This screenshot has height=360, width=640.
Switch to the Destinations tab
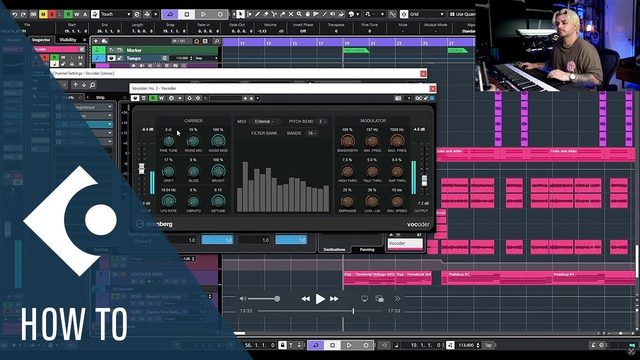click(x=334, y=249)
